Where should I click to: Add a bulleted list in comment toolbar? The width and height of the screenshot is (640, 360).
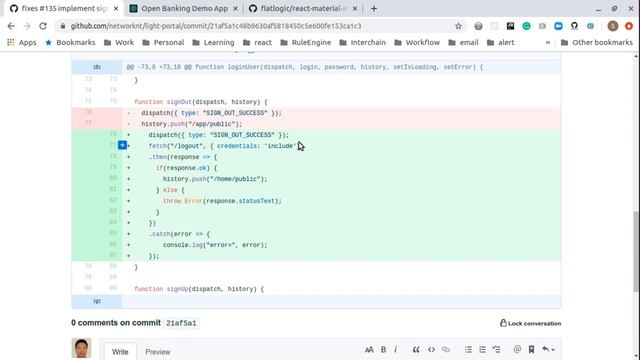[468, 349]
